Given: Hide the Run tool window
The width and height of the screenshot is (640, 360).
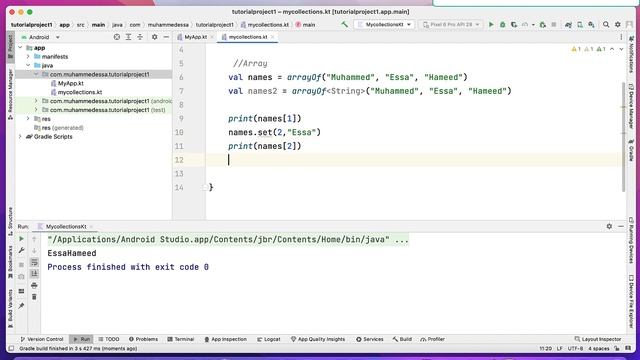Looking at the screenshot, I should (621, 226).
